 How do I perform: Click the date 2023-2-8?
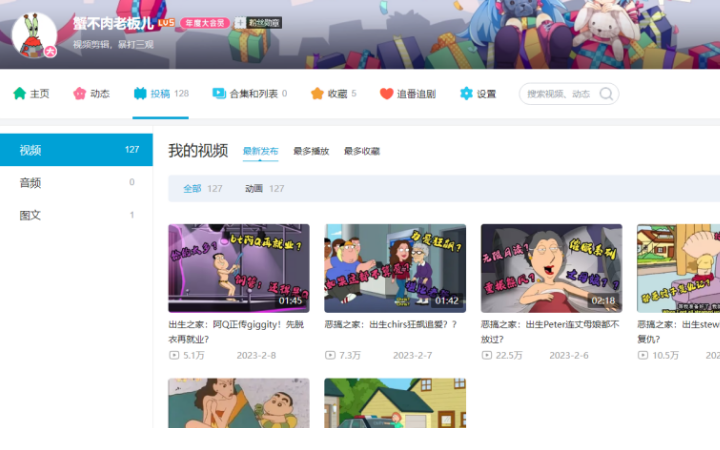(256, 355)
